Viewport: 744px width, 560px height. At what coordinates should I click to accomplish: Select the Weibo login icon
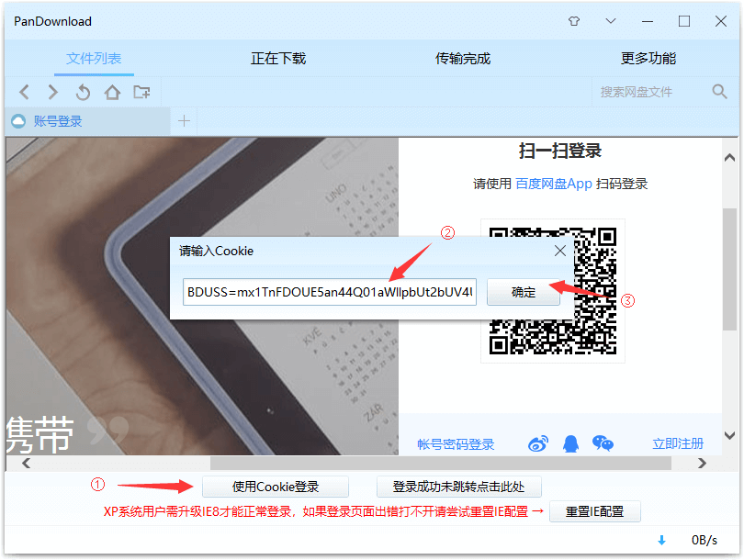coord(540,443)
